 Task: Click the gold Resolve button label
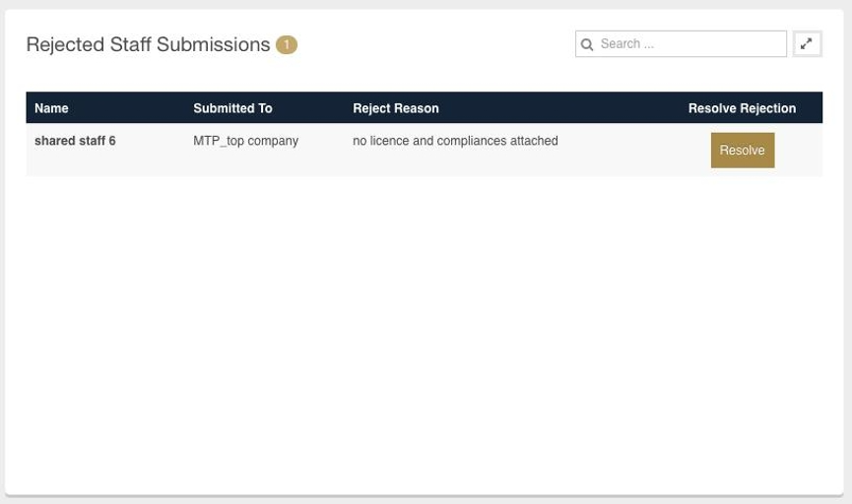point(743,151)
